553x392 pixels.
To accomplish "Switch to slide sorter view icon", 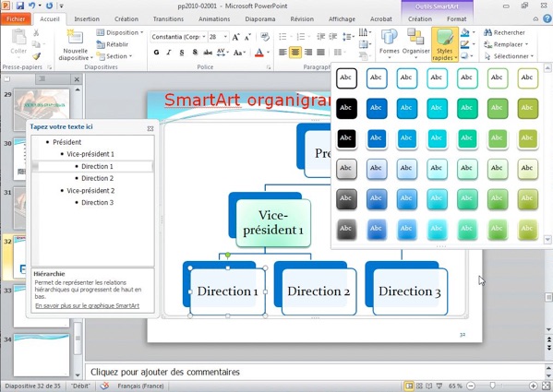I will [419, 386].
